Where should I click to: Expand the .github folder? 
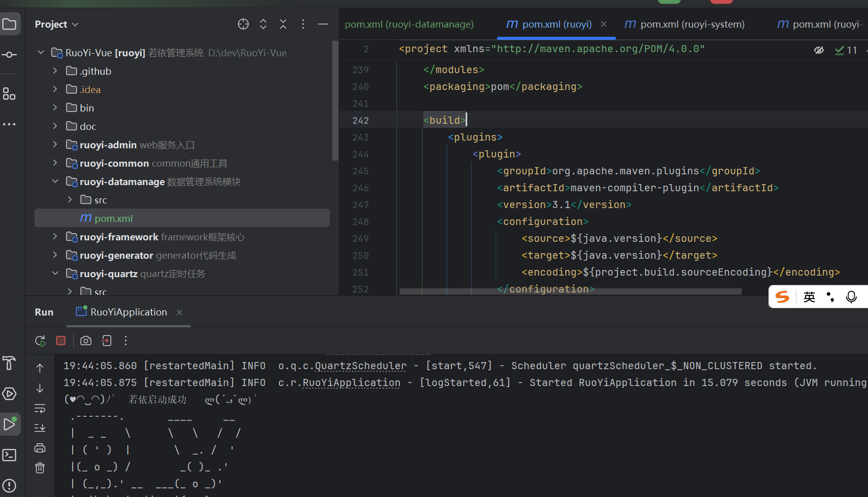click(x=55, y=71)
